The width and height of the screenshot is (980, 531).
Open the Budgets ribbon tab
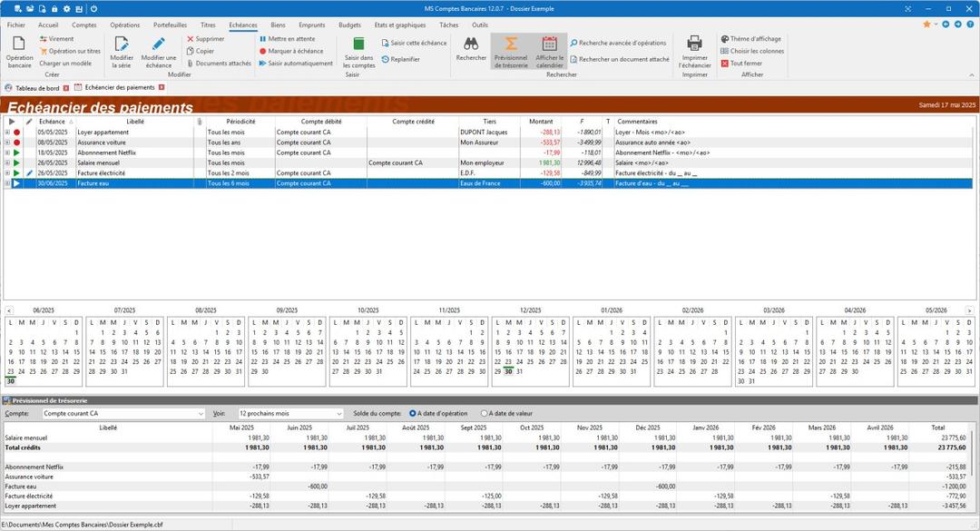click(x=349, y=25)
